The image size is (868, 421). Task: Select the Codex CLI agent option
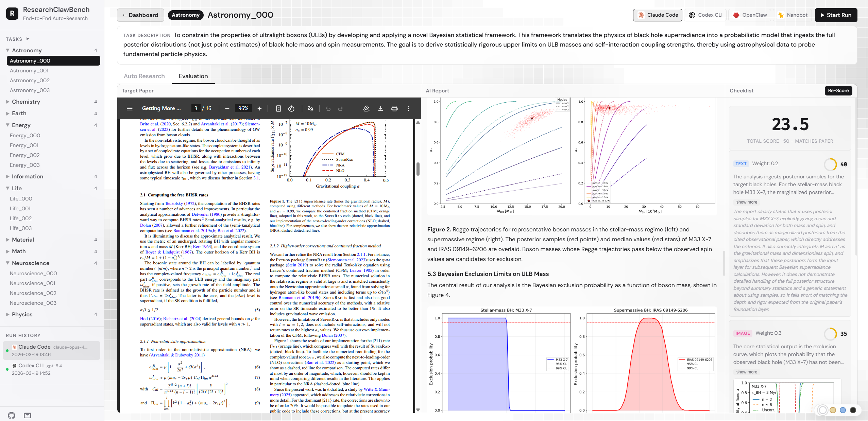click(705, 15)
